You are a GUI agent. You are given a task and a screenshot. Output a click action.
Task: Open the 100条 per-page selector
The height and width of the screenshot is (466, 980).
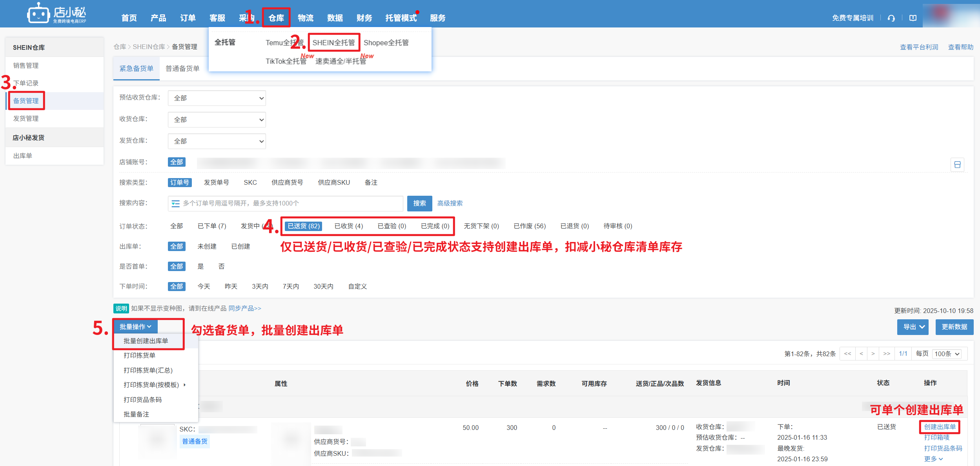[x=947, y=354]
